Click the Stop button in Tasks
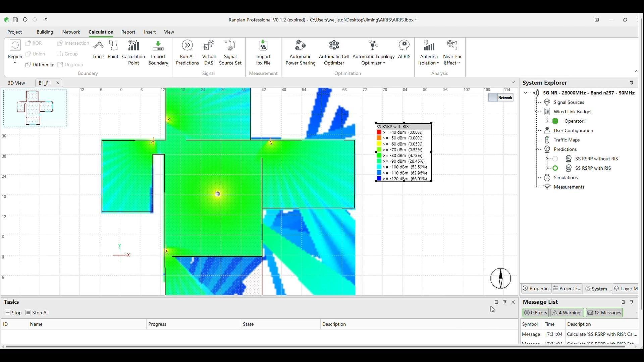 click(x=13, y=313)
